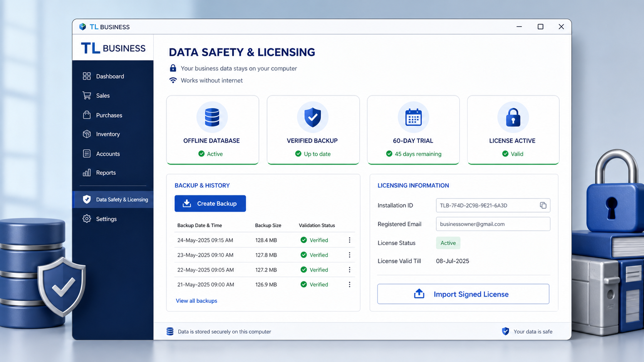
Task: Select Data Safety & Licensing in sidebar
Action: 113,199
